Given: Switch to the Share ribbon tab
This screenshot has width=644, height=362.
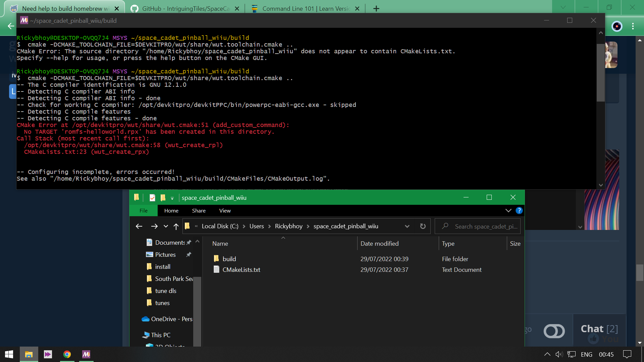Looking at the screenshot, I should pos(199,210).
